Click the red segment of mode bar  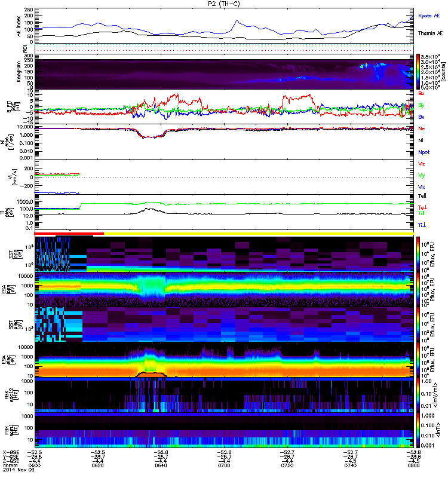(69, 234)
